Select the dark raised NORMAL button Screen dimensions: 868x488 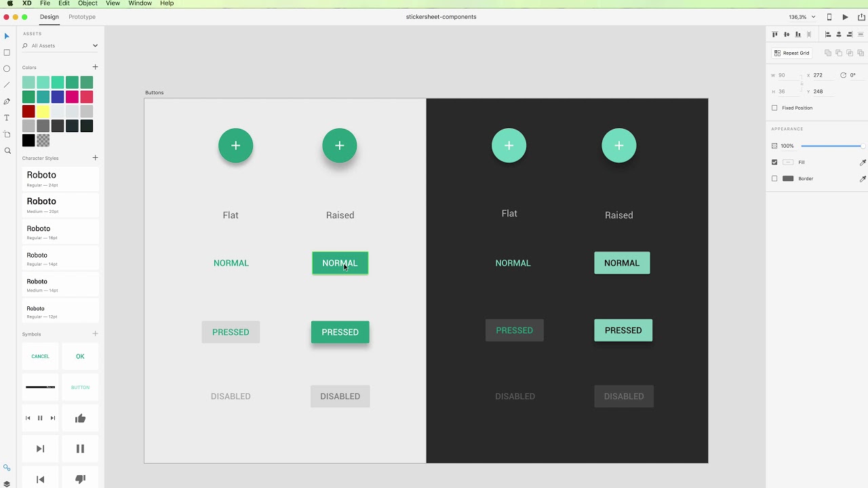pos(622,263)
